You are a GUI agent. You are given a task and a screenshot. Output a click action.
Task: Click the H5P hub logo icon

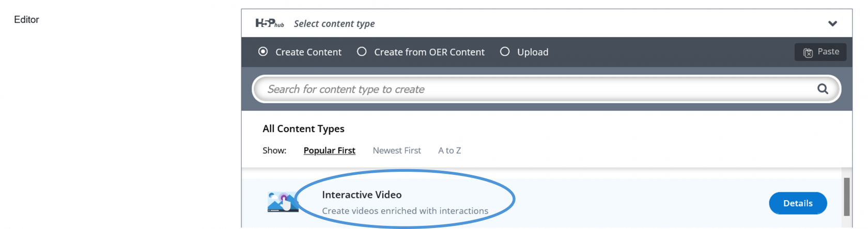click(x=270, y=23)
